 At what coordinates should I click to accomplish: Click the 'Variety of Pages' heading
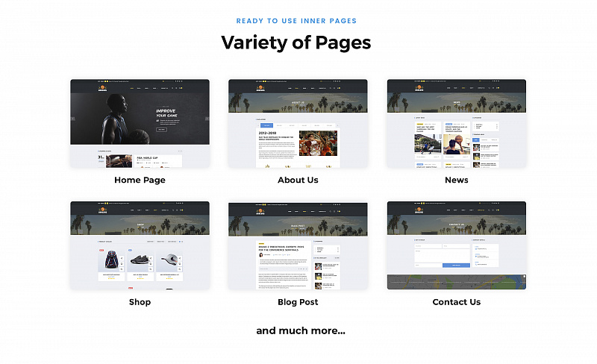click(296, 43)
